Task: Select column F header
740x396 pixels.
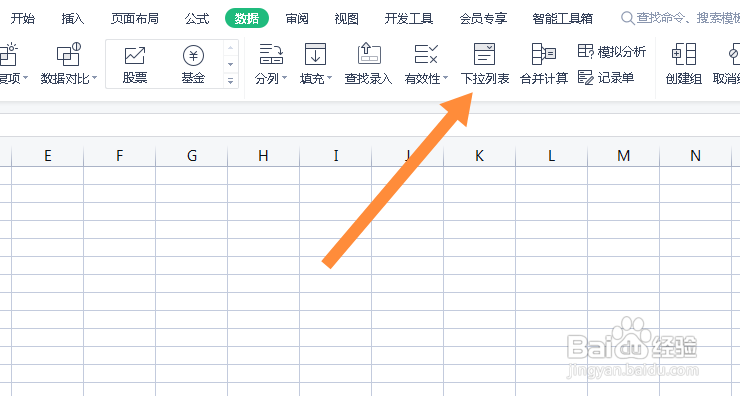Action: coord(119,155)
